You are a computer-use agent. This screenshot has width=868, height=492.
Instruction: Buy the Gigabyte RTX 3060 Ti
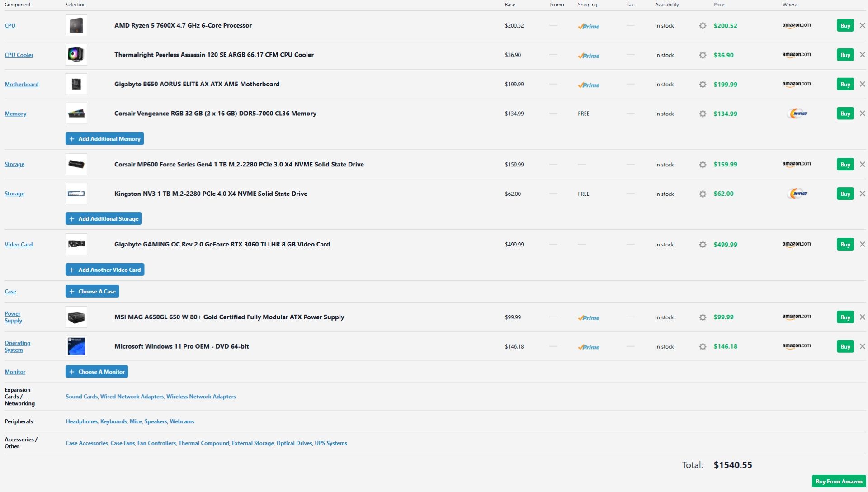point(845,245)
